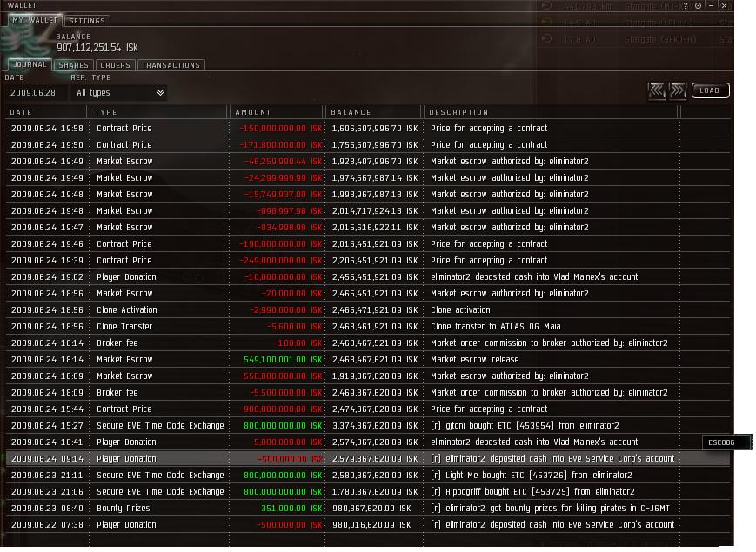The image size is (756, 552).
Task: Select the -249,000,000.00 ISK amount
Action: point(281,260)
